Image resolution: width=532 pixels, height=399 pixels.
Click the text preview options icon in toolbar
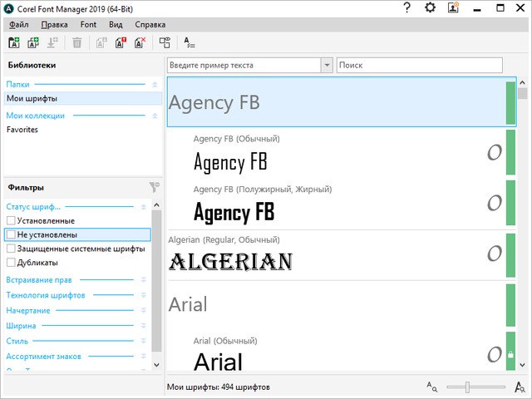(190, 42)
